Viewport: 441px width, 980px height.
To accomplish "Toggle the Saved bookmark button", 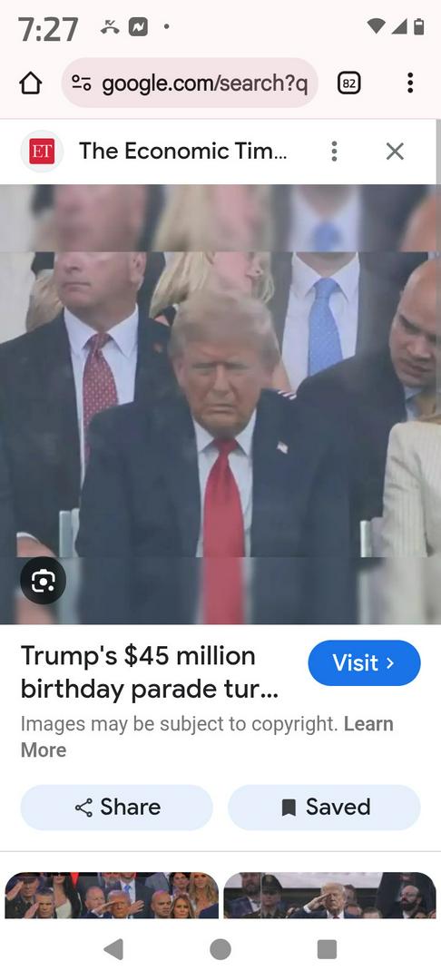I will pos(324,808).
